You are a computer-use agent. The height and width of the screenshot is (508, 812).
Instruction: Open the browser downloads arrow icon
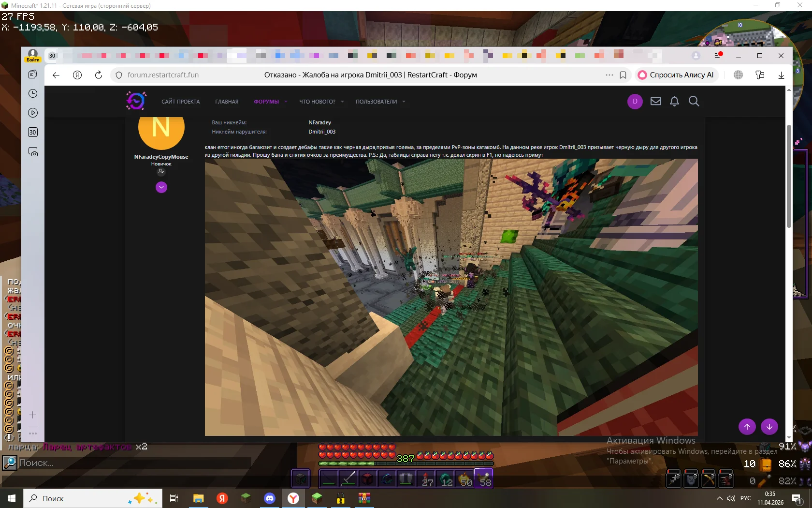pyautogui.click(x=781, y=75)
